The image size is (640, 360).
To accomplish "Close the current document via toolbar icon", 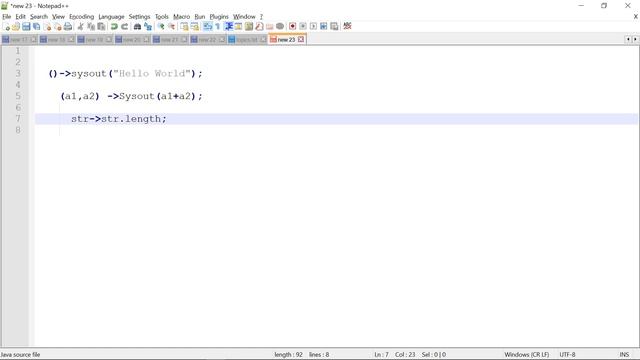I will click(47, 27).
